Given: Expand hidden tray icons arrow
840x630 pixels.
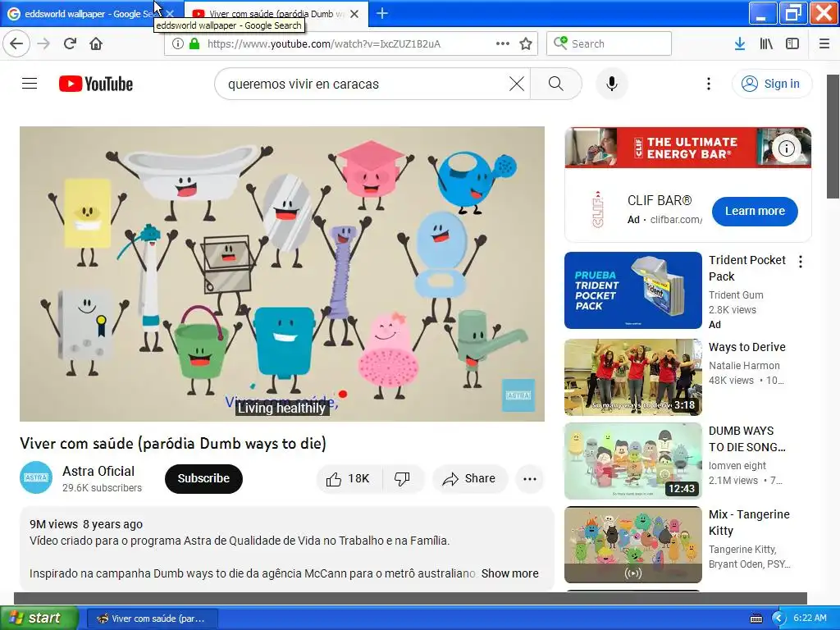Looking at the screenshot, I should click(x=778, y=618).
